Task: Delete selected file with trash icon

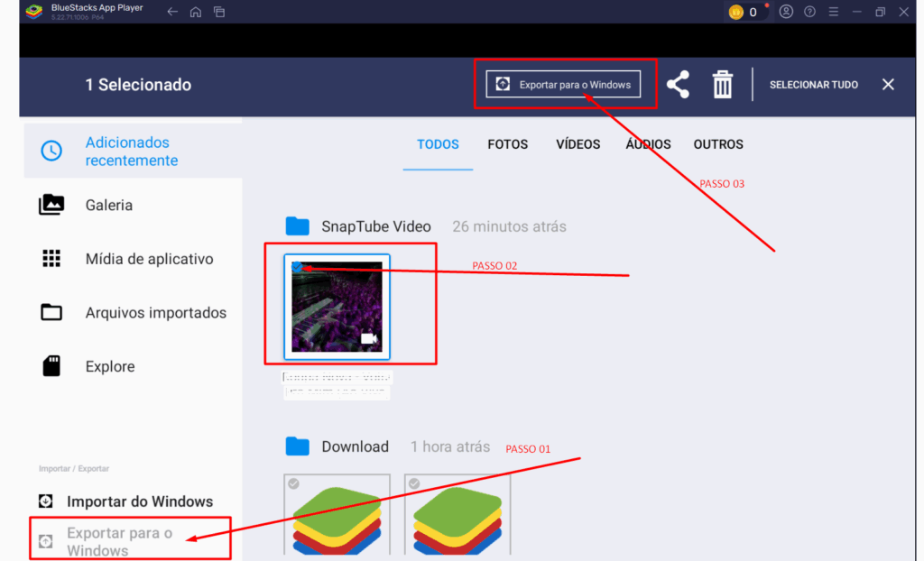Action: (723, 84)
